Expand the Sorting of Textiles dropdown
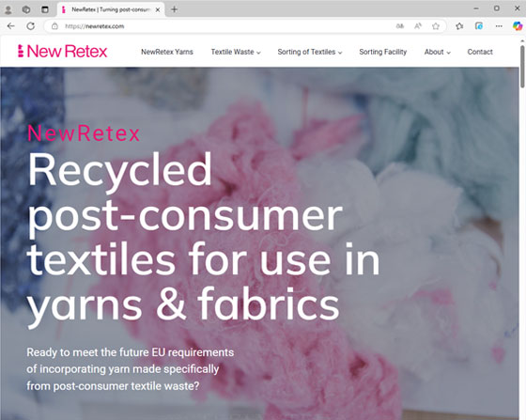Image resolution: width=526 pixels, height=420 pixels. pyautogui.click(x=310, y=52)
